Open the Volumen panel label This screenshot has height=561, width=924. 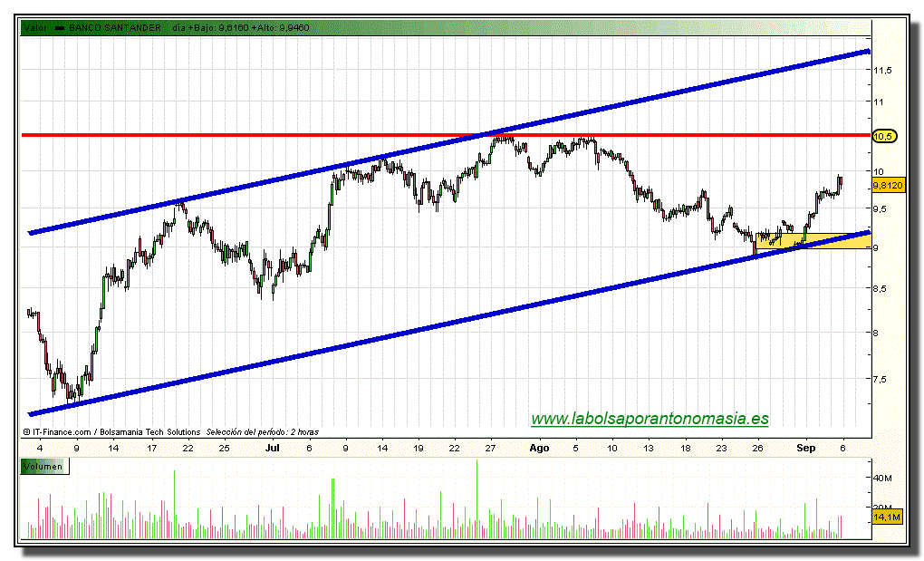44,468
